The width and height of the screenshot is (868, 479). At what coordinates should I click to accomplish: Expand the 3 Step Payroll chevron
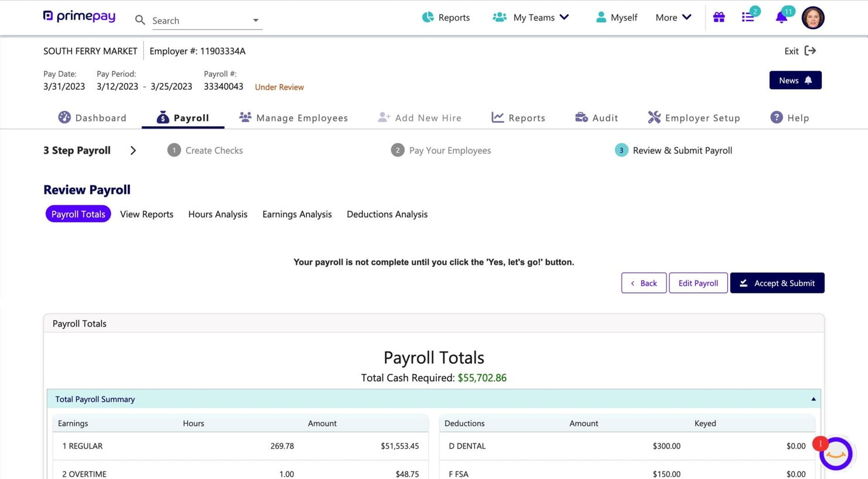pyautogui.click(x=133, y=151)
